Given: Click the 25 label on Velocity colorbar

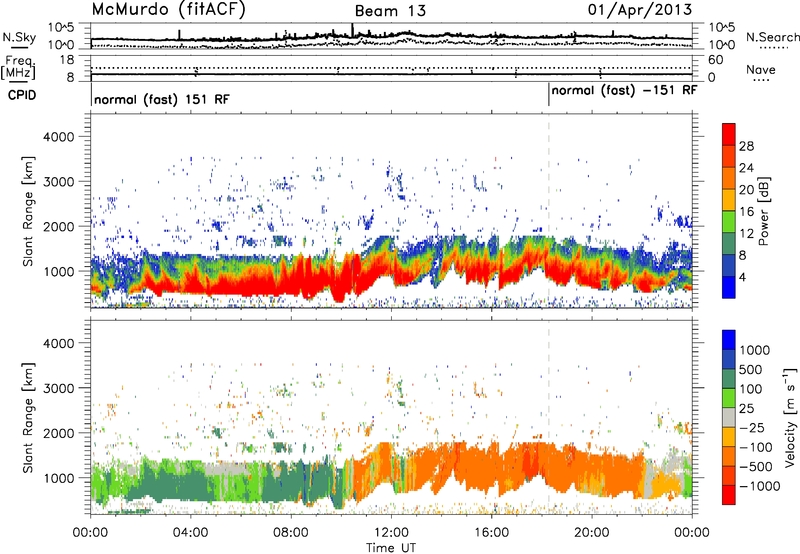Looking at the screenshot, I should tap(746, 408).
